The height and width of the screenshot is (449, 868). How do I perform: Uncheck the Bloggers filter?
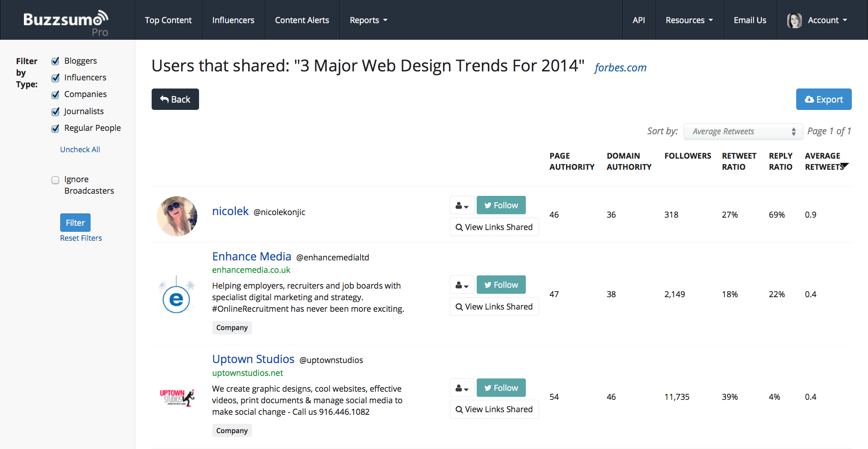click(x=55, y=61)
